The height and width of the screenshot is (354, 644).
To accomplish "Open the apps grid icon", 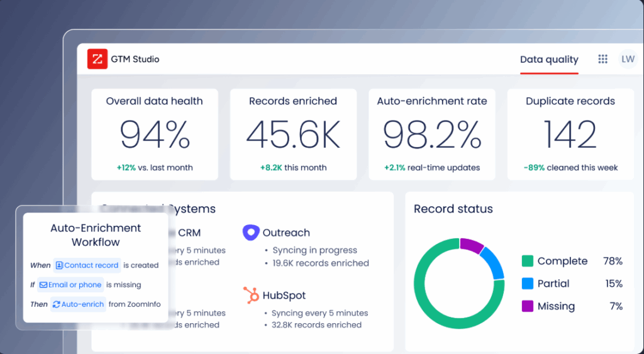I will 602,59.
